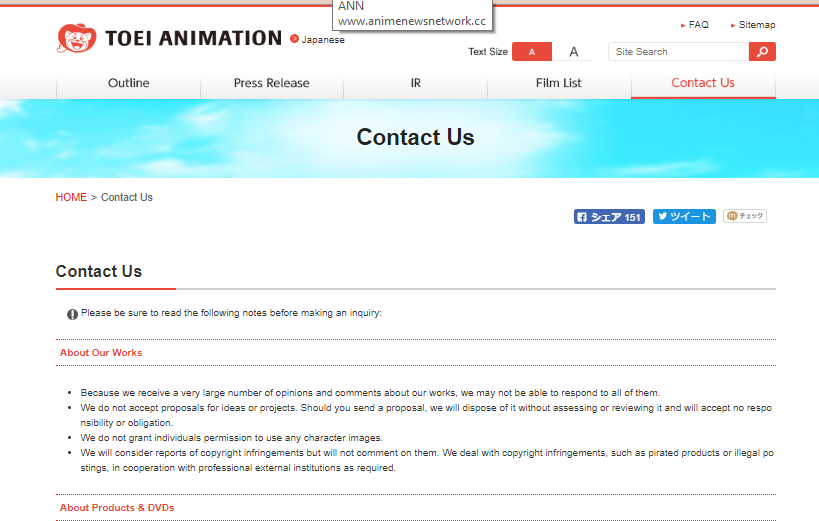This screenshot has width=819, height=521.
Task: Click the large 'Contact Us' banner title
Action: click(x=415, y=137)
